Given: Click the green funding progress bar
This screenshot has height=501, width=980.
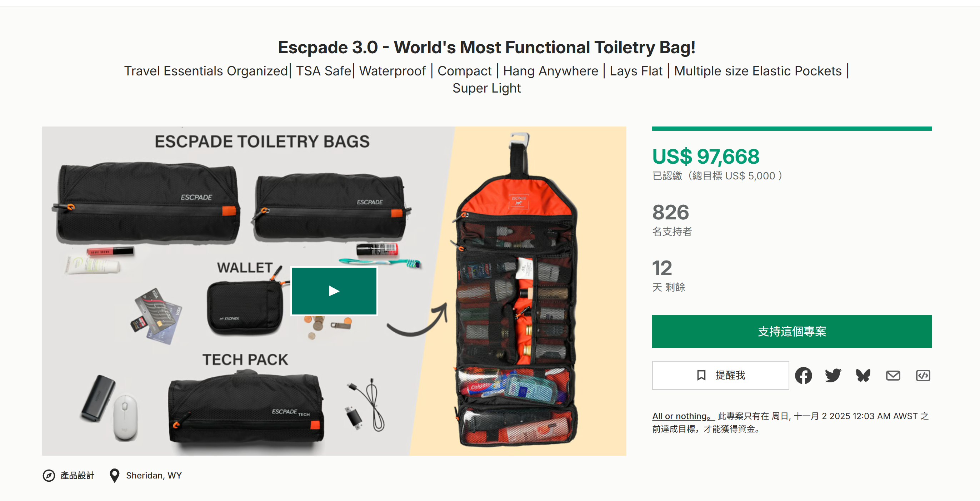Looking at the screenshot, I should pyautogui.click(x=791, y=129).
